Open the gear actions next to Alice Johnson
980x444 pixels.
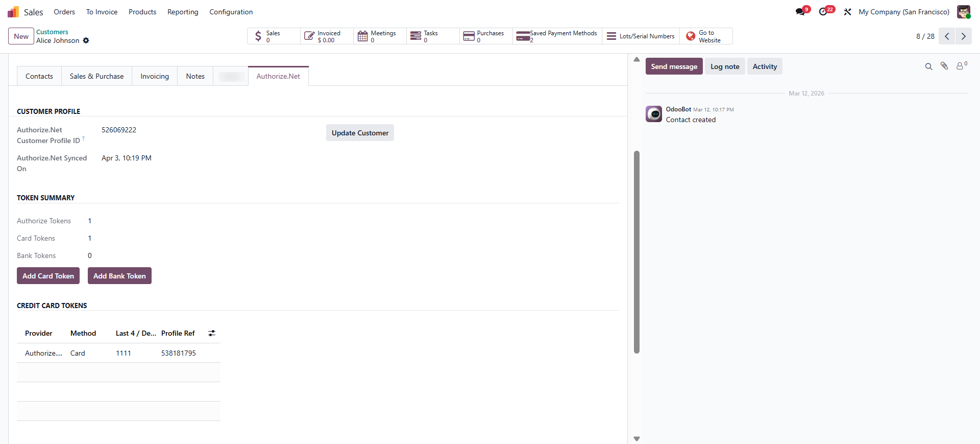click(86, 40)
